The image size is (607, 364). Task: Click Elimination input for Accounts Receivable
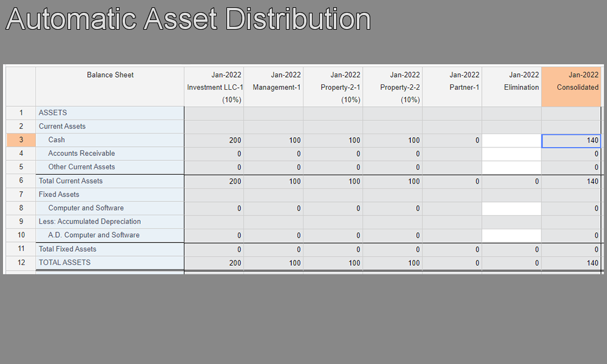(512, 154)
